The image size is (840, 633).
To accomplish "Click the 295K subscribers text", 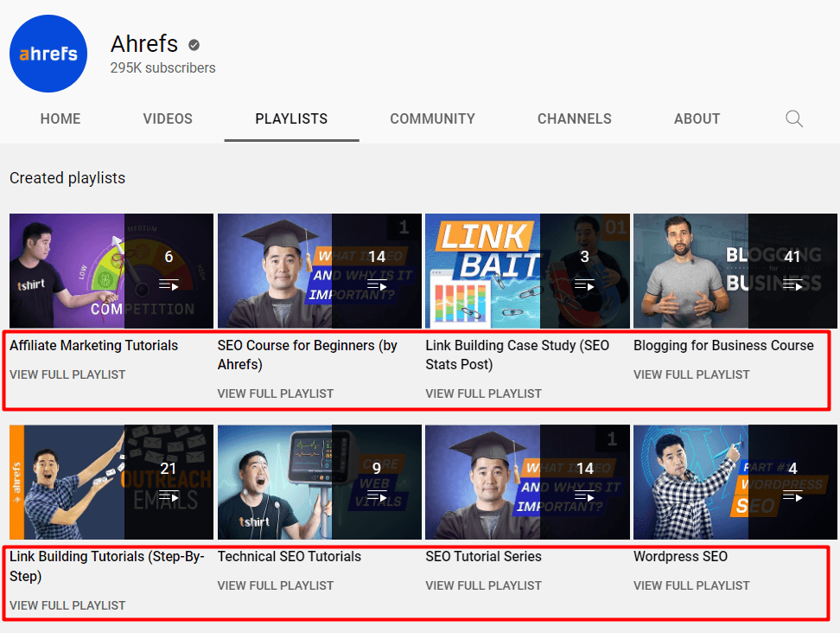I will 162,68.
